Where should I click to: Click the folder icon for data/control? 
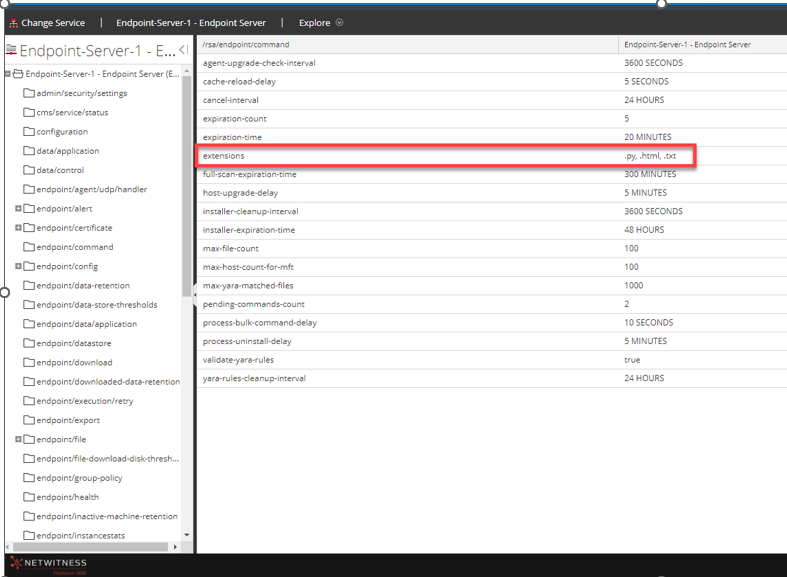29,170
